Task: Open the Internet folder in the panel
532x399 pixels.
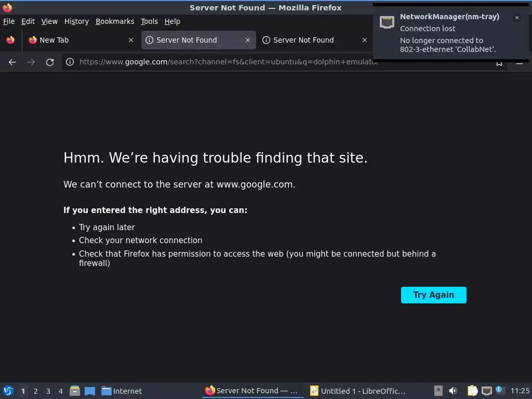Action: pyautogui.click(x=122, y=391)
